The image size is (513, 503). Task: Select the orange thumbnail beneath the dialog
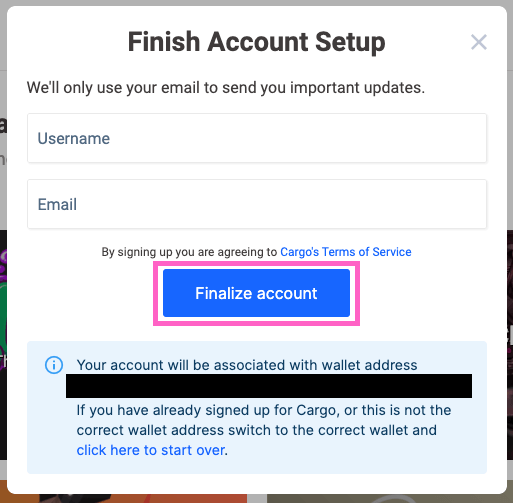click(127, 499)
